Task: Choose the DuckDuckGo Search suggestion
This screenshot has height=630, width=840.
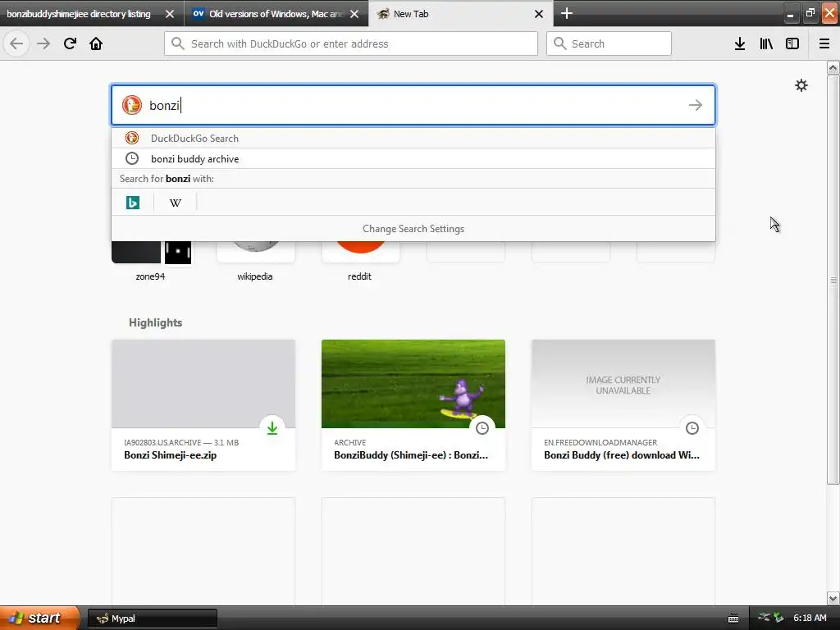Action: [413, 138]
